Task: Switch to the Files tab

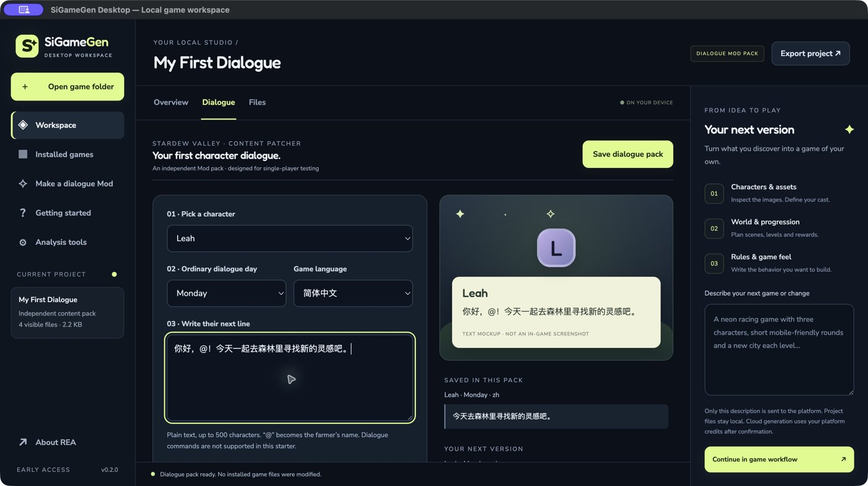Action: click(257, 102)
